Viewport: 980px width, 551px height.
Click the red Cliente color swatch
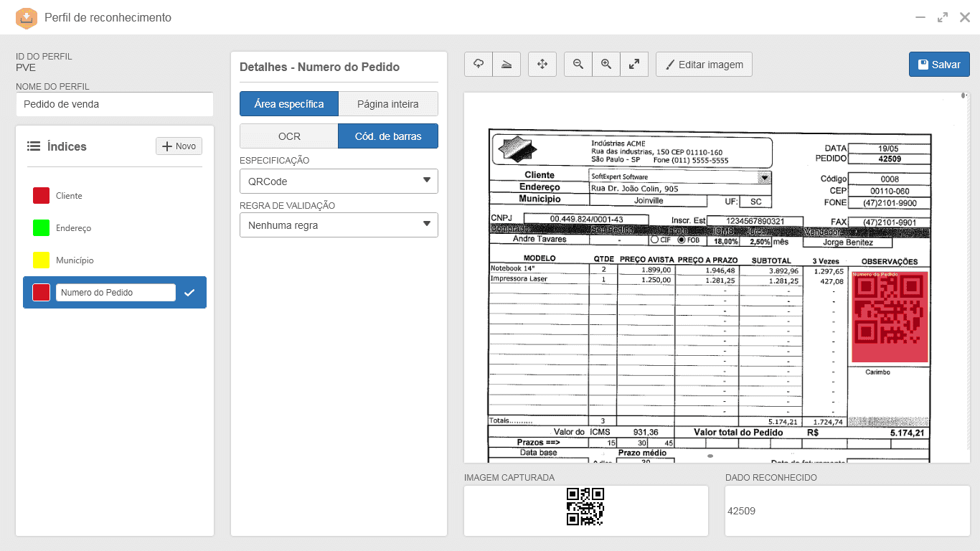(x=41, y=195)
